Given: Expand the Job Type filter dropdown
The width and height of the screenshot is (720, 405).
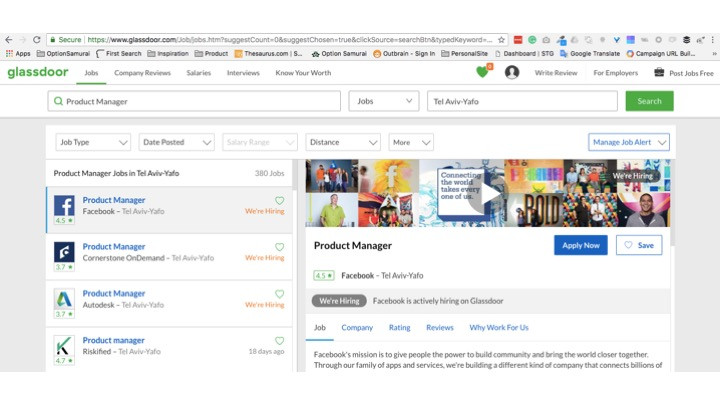Looking at the screenshot, I should [93, 142].
